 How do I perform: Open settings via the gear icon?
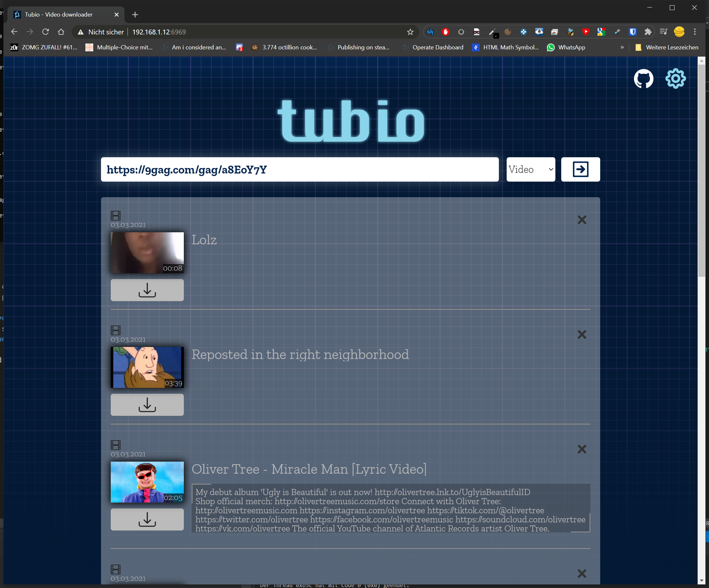coord(675,79)
